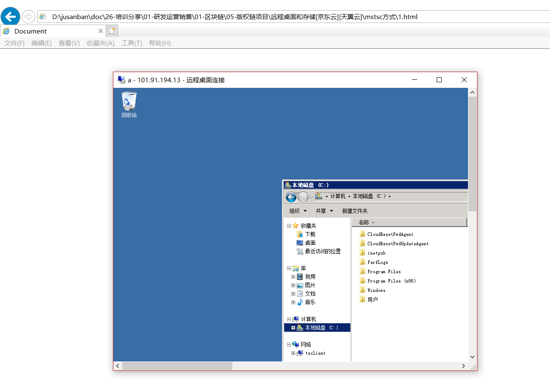Click the 新建文件夹 button

355,211
